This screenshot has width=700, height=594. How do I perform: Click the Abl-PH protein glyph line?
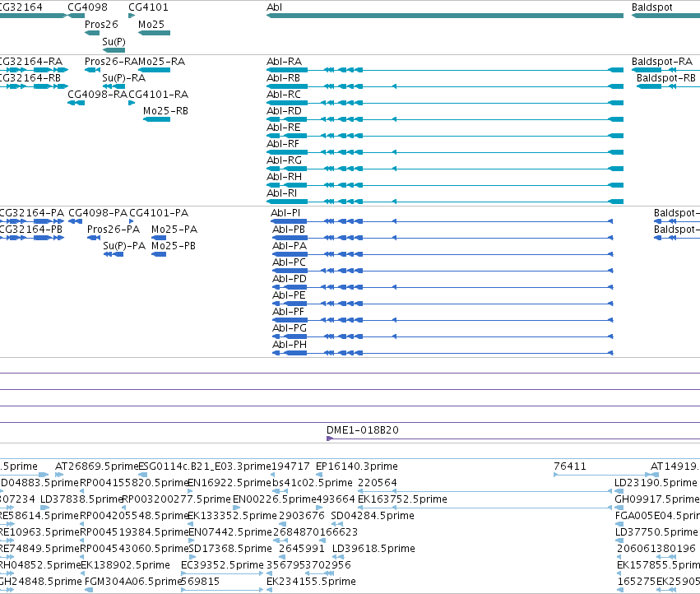443,353
